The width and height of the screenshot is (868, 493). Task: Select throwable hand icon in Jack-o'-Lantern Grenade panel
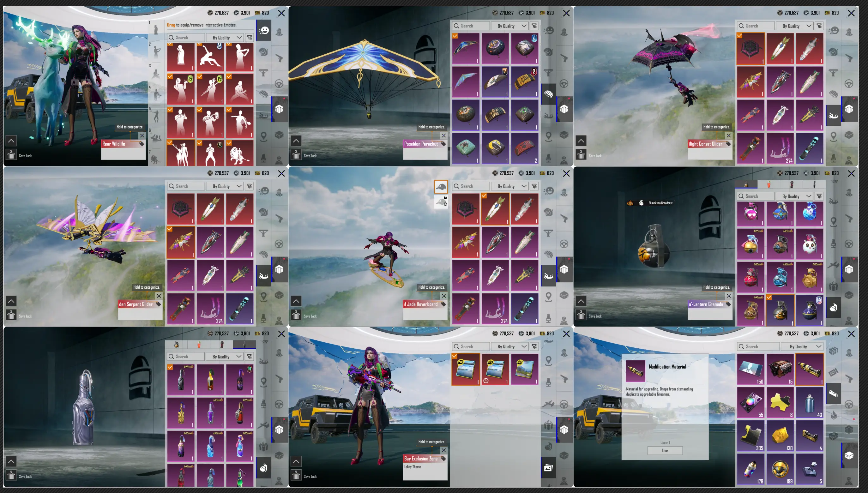833,307
